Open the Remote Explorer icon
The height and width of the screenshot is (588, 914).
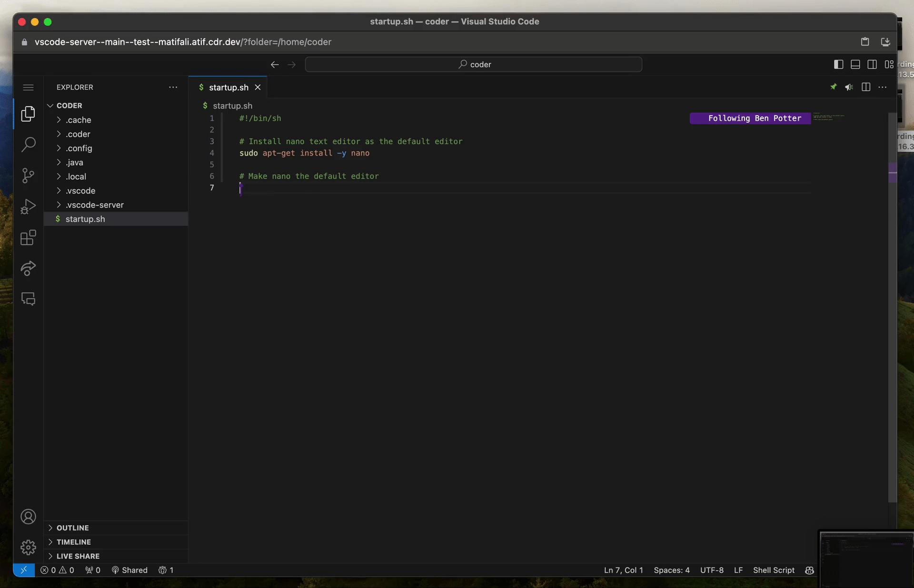pyautogui.click(x=28, y=298)
